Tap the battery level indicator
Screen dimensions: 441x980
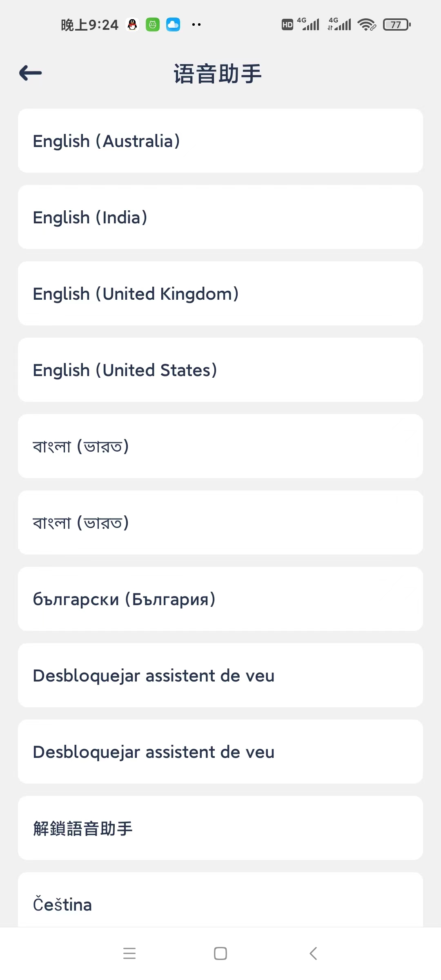[x=397, y=24]
